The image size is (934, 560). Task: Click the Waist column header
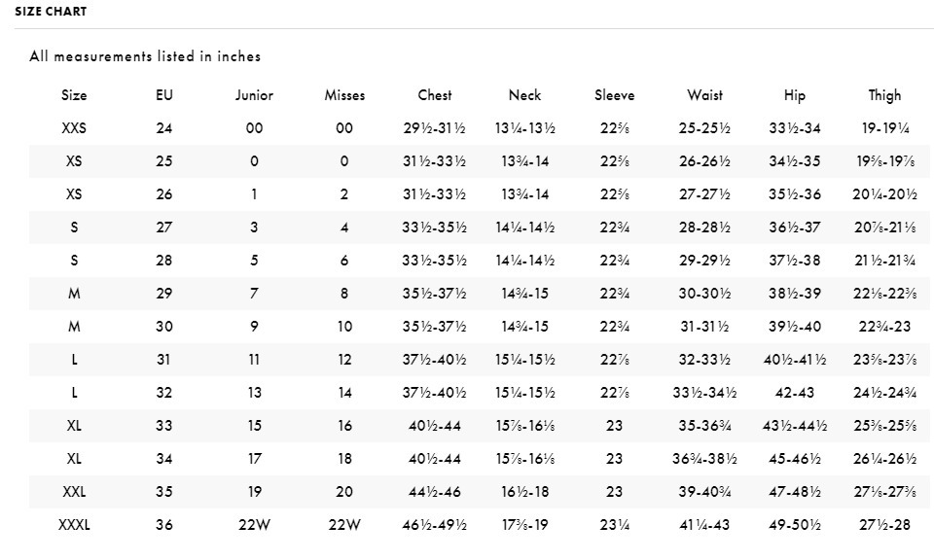click(704, 95)
